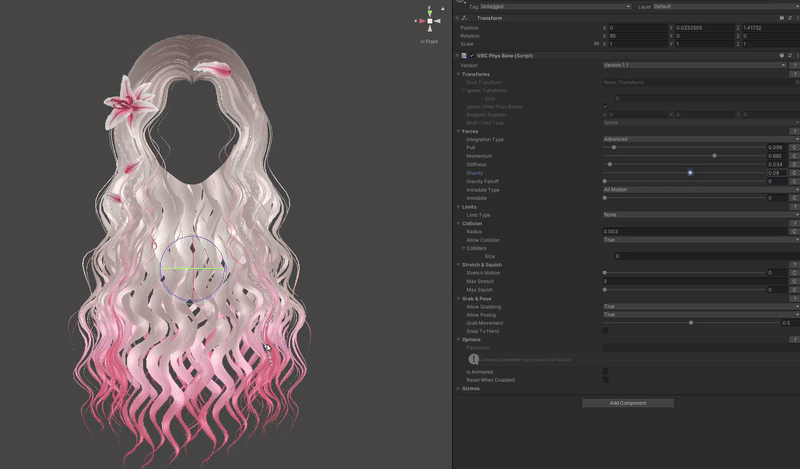
Task: Disable the VRC Phys Bone script checkbox
Action: (x=472, y=55)
